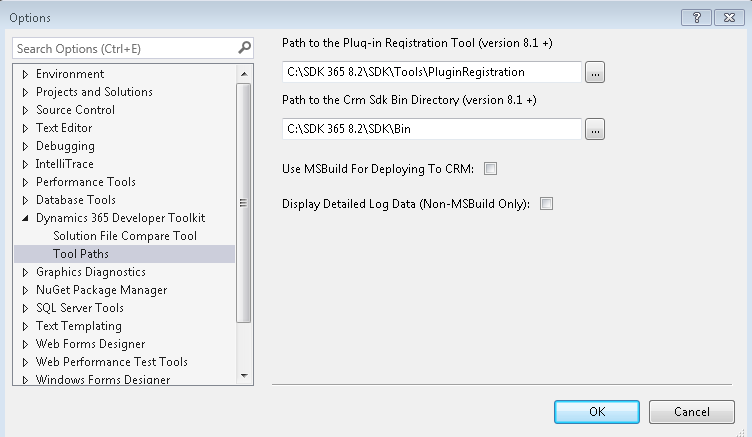Enable Use MSBuild For Deploying To CRM
Viewport: 752px width, 437px height.
[490, 168]
